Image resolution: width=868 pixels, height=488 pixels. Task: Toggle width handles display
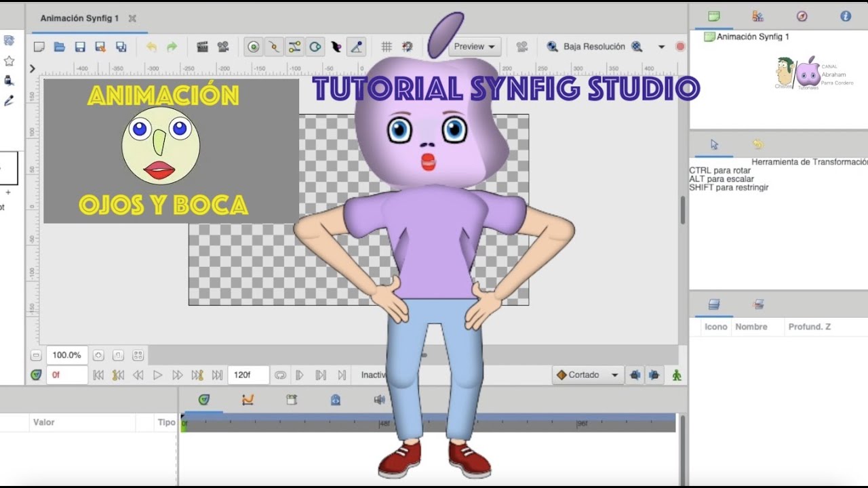[336, 47]
